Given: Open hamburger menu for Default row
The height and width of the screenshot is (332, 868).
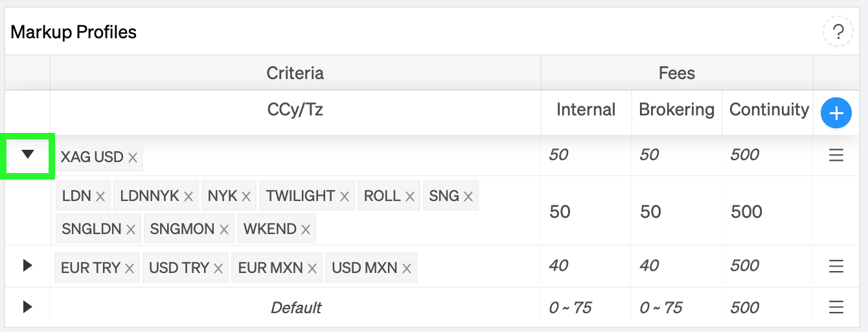Looking at the screenshot, I should coord(836,307).
